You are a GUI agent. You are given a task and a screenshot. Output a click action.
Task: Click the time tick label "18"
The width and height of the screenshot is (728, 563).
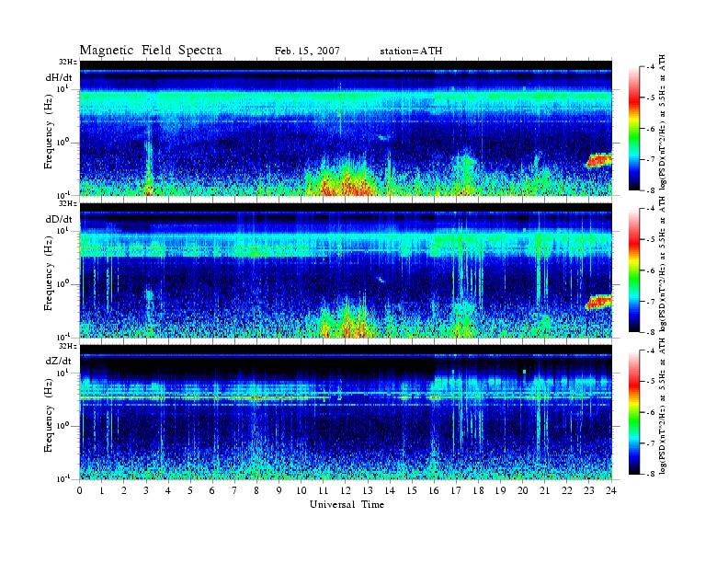pyautogui.click(x=478, y=490)
